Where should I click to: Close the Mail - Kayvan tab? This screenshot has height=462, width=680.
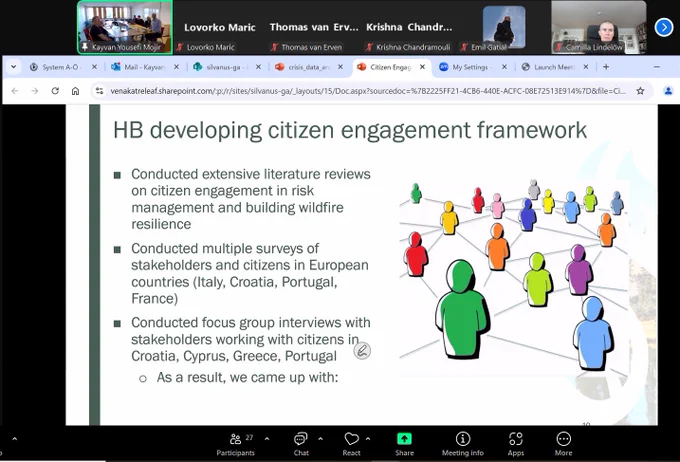coord(176,67)
